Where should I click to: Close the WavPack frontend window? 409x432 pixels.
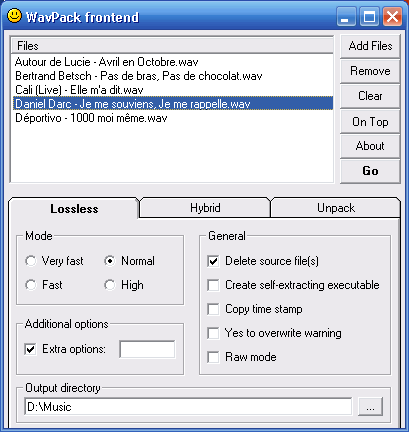392,16
